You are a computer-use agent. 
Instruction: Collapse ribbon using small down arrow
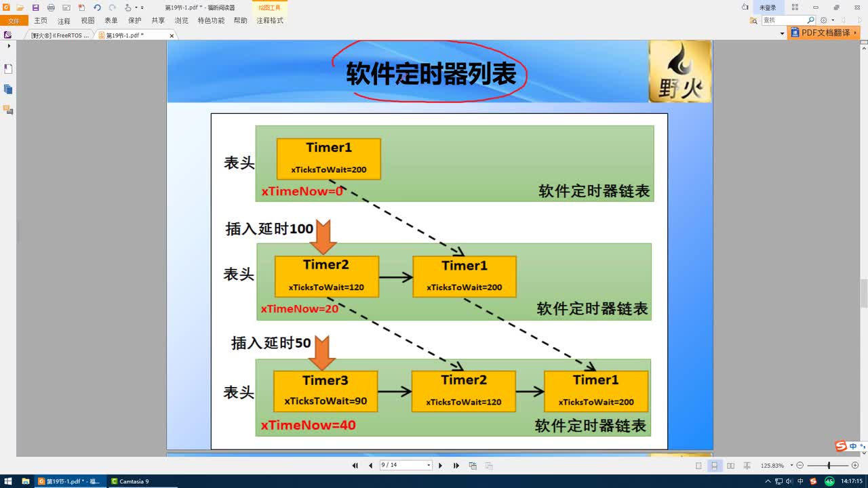coord(782,33)
